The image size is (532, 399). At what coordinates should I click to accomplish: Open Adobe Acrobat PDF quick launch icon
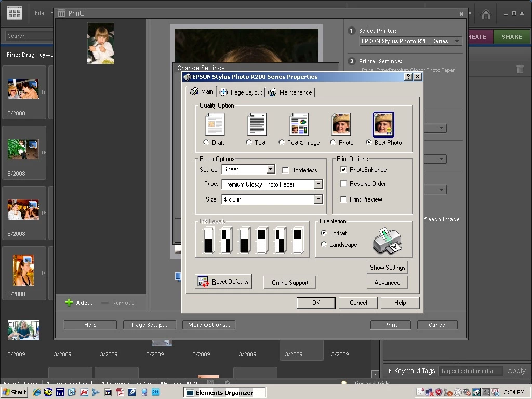(x=120, y=392)
